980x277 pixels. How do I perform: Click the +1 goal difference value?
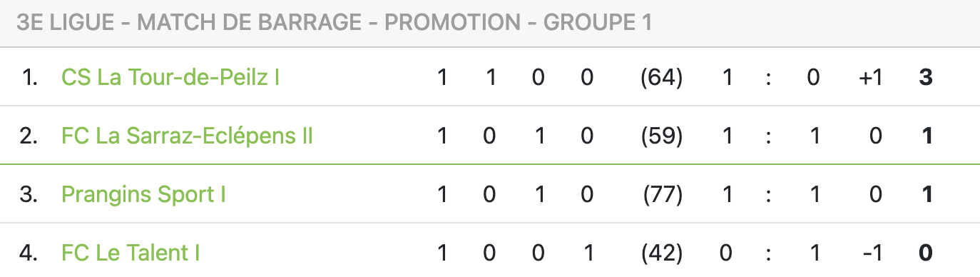871,77
